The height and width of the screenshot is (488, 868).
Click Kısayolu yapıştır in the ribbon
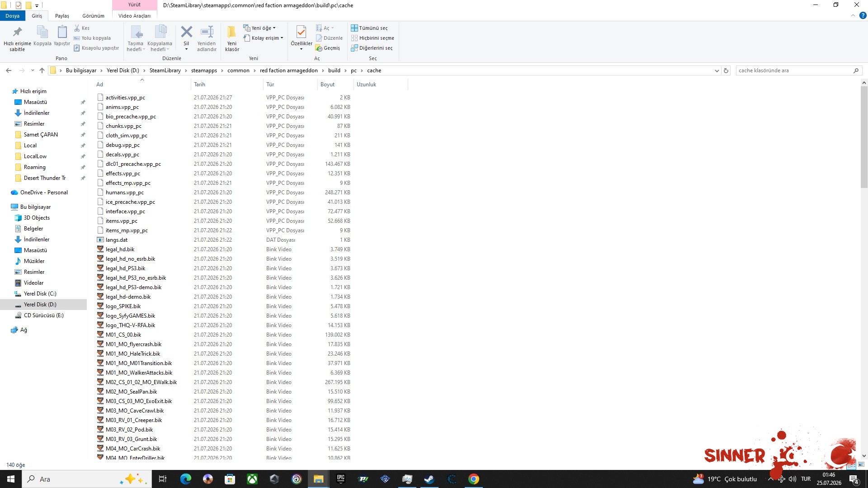pos(96,48)
